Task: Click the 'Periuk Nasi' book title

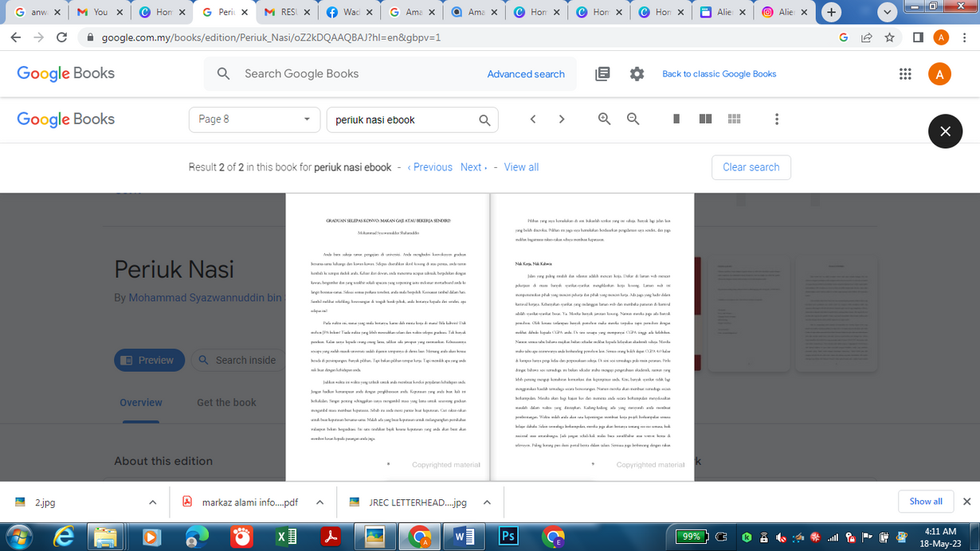Action: (x=174, y=269)
